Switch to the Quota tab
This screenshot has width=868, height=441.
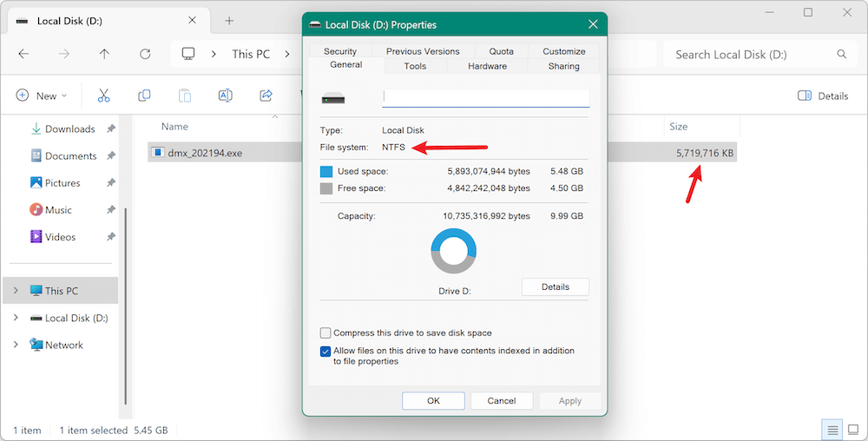point(501,51)
